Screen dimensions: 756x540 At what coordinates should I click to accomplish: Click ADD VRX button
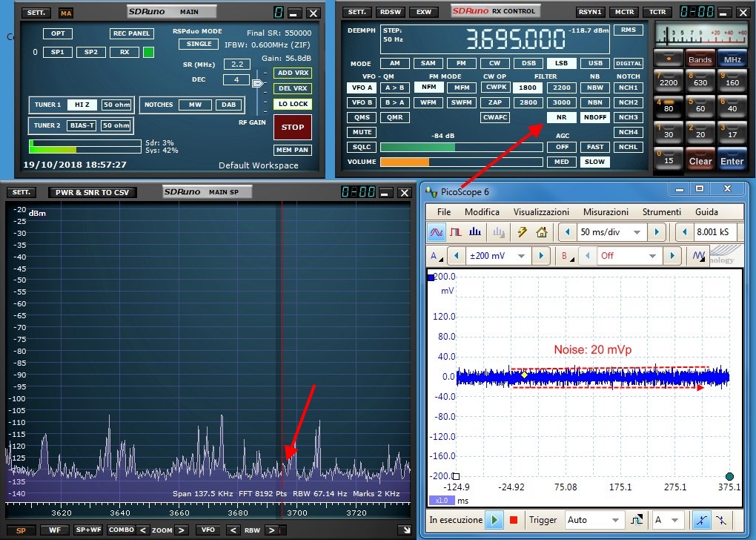[x=293, y=73]
